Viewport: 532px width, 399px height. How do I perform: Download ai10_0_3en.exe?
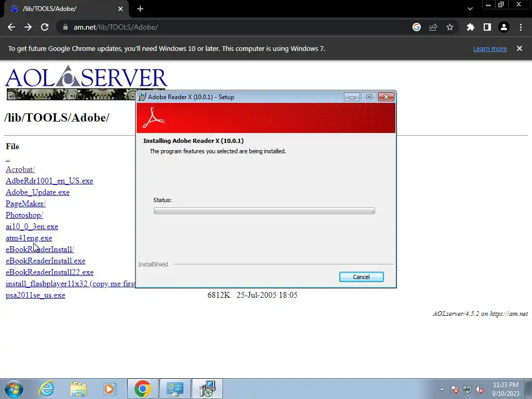tap(32, 227)
